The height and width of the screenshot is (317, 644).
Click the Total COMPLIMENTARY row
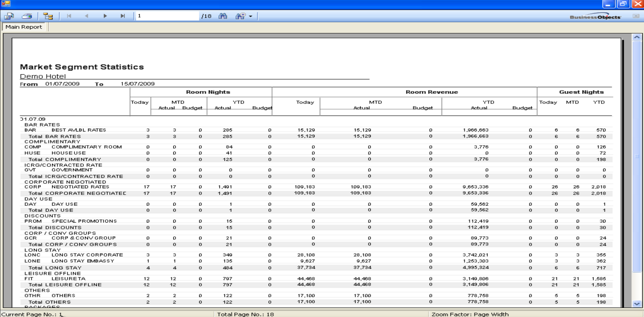click(x=316, y=159)
